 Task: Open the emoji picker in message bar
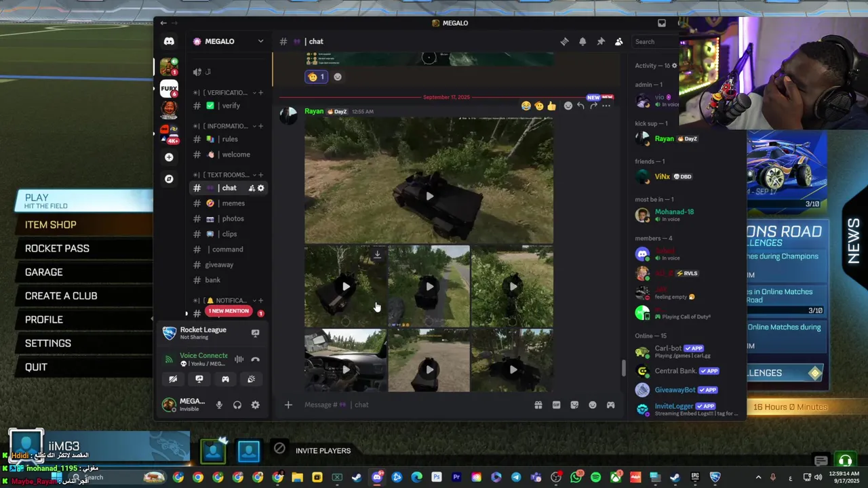tap(593, 405)
